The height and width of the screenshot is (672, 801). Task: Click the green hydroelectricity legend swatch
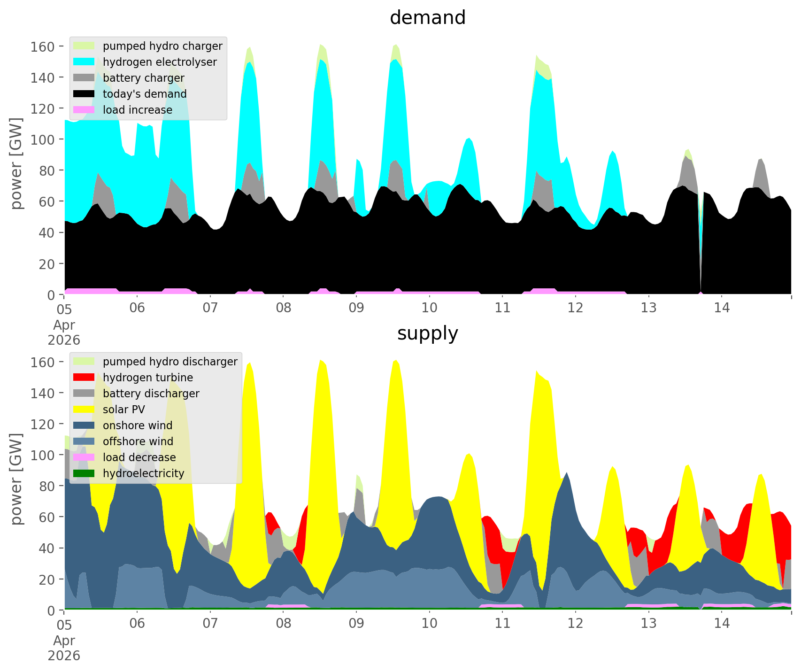(84, 473)
